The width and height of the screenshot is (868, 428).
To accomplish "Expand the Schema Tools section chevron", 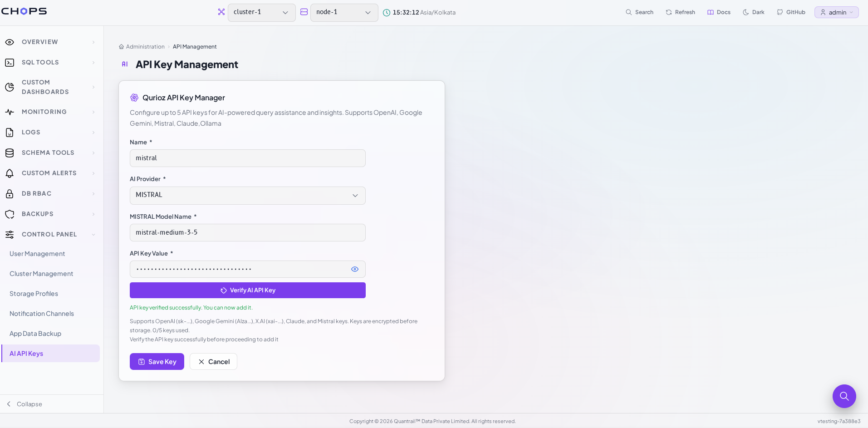I will pos(93,153).
